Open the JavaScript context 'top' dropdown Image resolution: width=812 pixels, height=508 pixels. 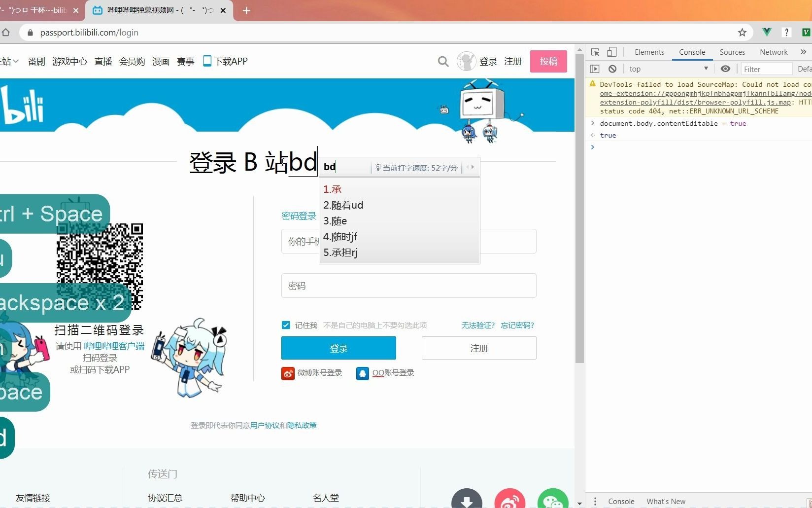[x=669, y=69]
